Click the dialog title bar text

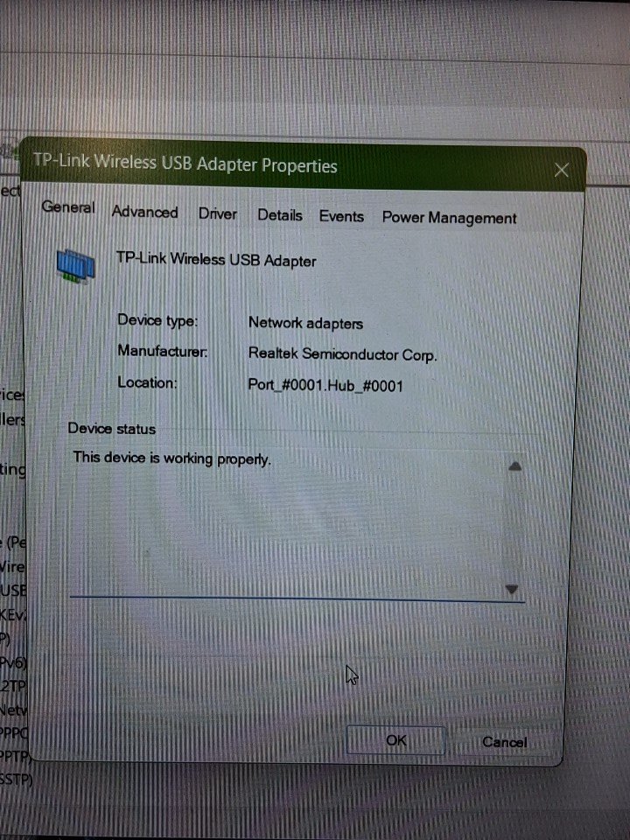point(185,164)
